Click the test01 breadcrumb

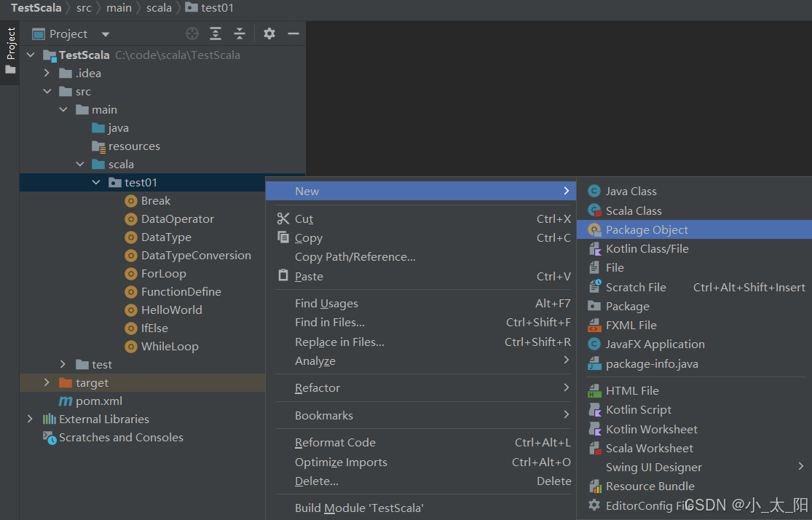[210, 8]
